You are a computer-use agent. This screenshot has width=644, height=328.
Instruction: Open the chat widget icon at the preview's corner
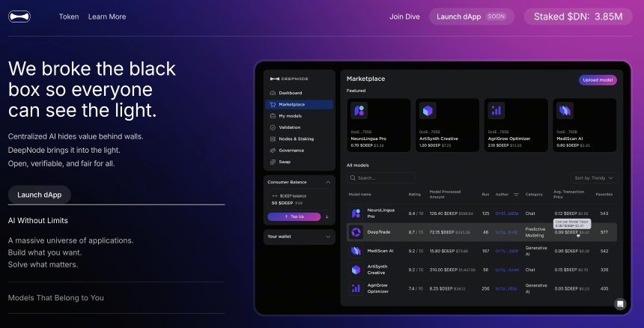tap(620, 304)
